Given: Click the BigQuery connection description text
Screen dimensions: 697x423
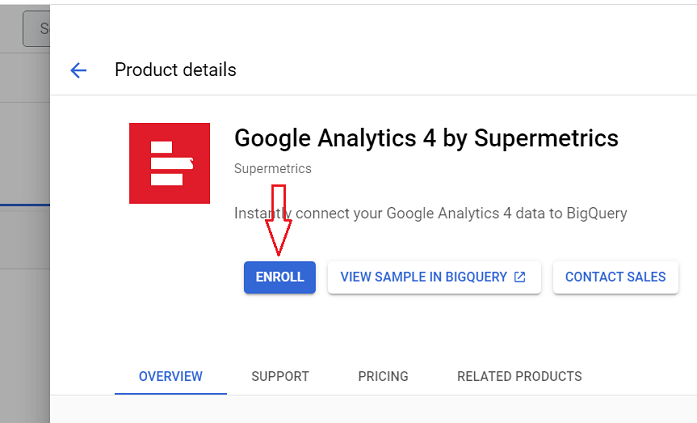Looking at the screenshot, I should point(430,214).
